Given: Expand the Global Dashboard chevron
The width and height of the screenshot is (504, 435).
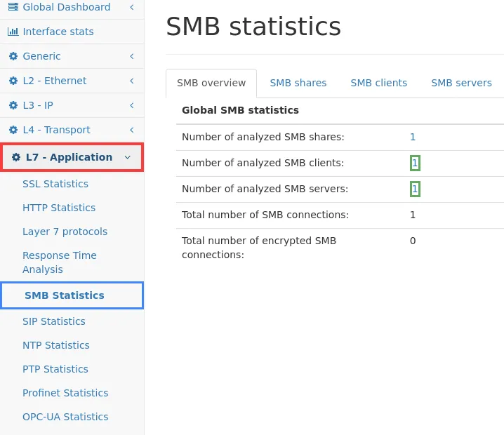Looking at the screenshot, I should [x=131, y=7].
